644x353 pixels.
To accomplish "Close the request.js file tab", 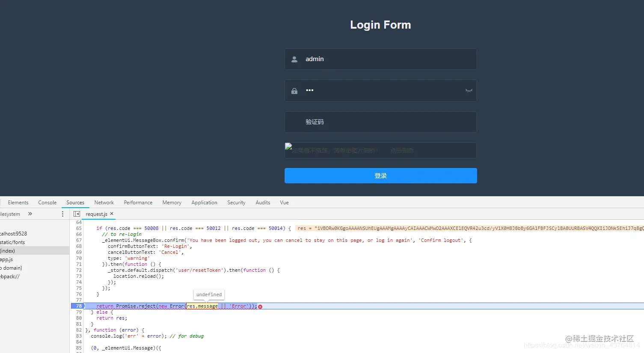I will click(112, 214).
